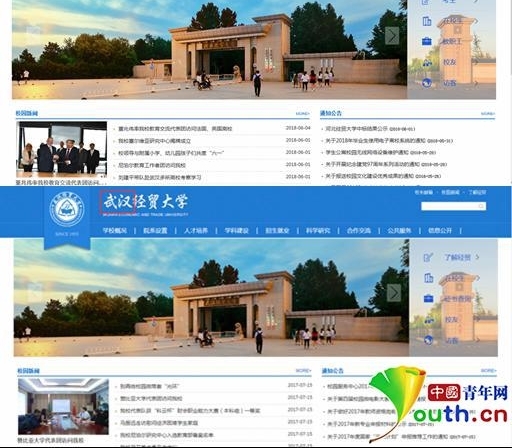Screen dimensions: 512x448
Task: Open MORE link beside the upper 校园新闻 heading
Action: pos(303,114)
